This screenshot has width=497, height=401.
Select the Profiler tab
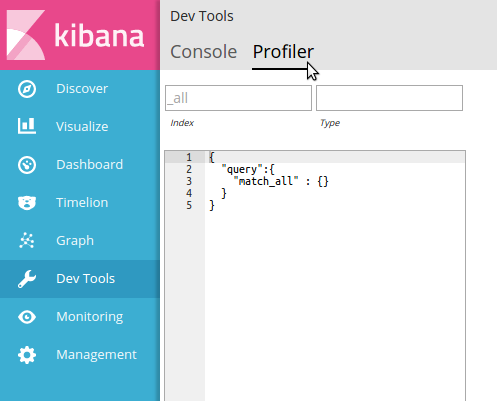tap(283, 52)
